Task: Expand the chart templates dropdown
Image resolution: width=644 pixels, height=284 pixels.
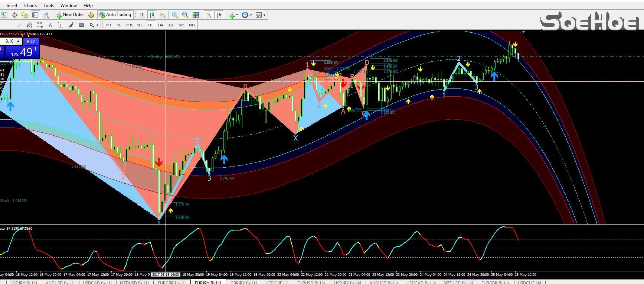Action: 264,15
